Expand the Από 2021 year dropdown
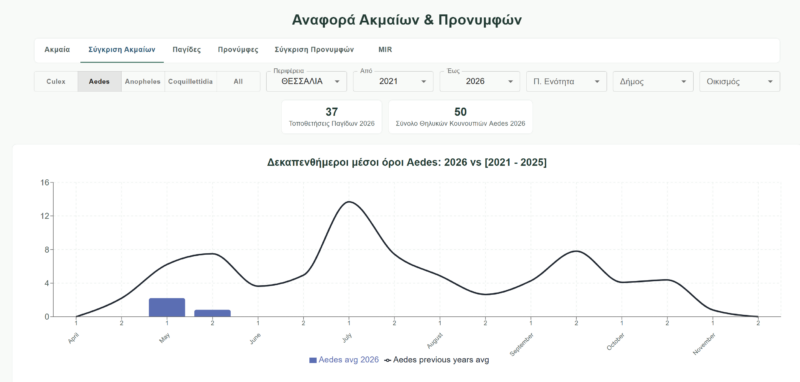This screenshot has width=800, height=382. pyautogui.click(x=393, y=82)
